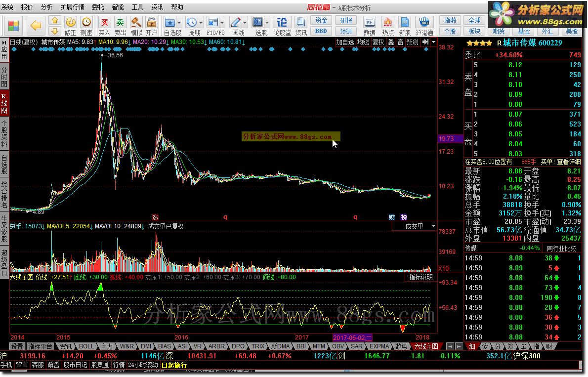Click the 榜 marker below the price chart
This screenshot has width=588, height=377.
pyautogui.click(x=404, y=217)
